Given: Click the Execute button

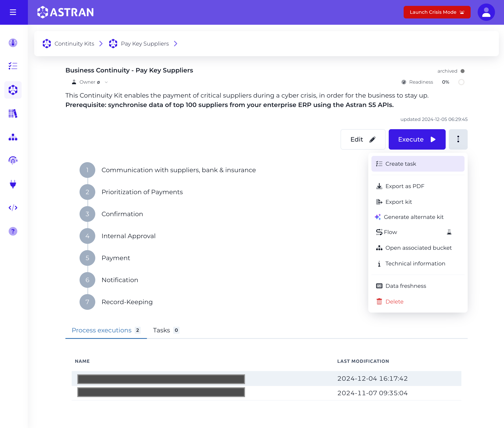Looking at the screenshot, I should (417, 139).
